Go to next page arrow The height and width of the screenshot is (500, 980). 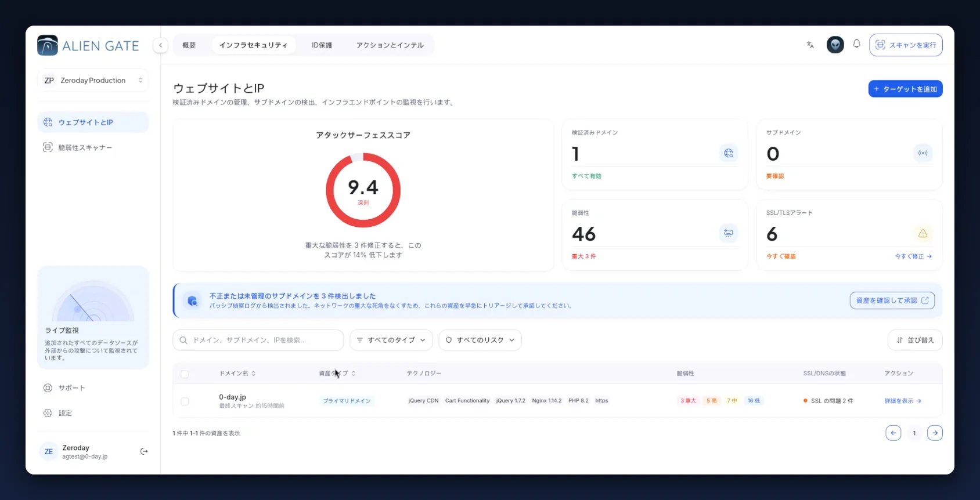pos(935,433)
